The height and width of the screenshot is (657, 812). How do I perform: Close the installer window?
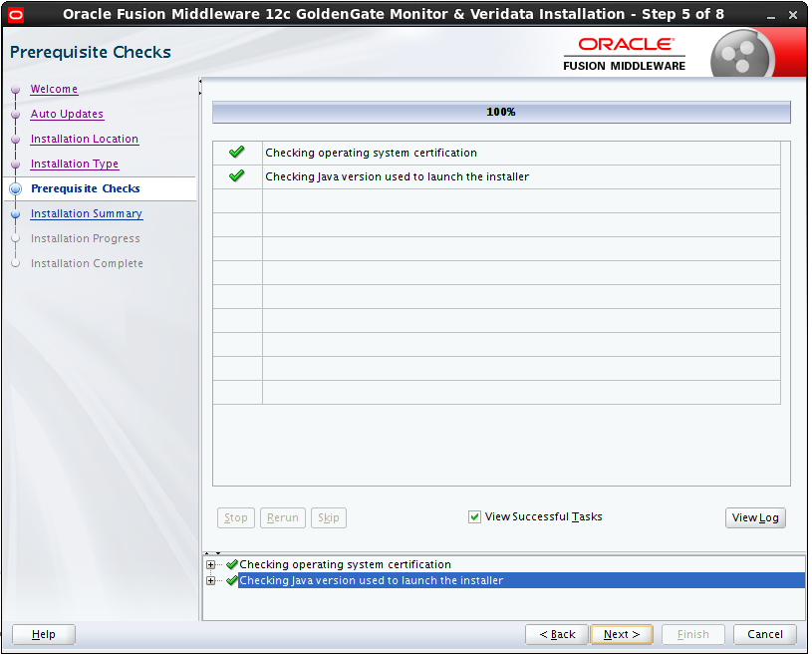coord(793,15)
